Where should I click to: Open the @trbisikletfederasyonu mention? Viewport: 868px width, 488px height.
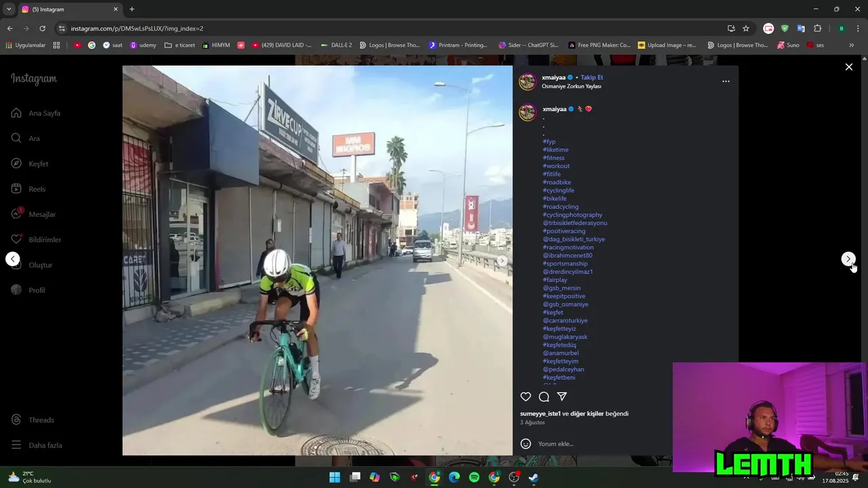click(x=574, y=223)
